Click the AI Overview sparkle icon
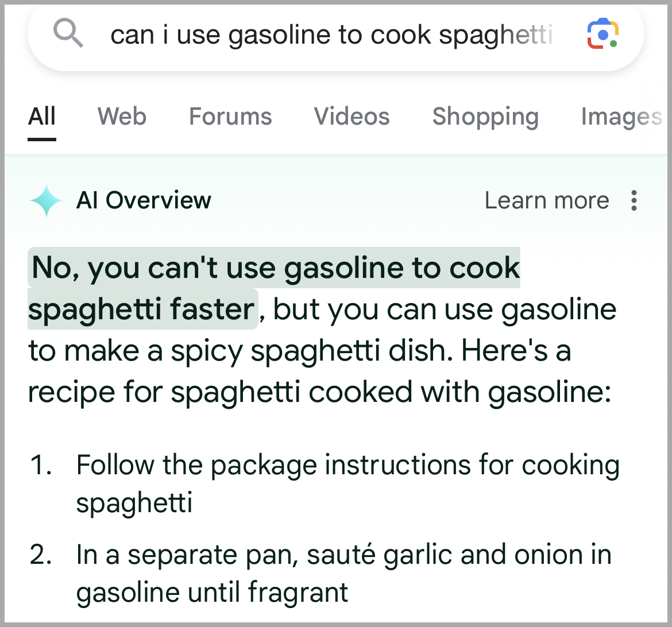Screen dimensions: 672x627 click(x=47, y=200)
